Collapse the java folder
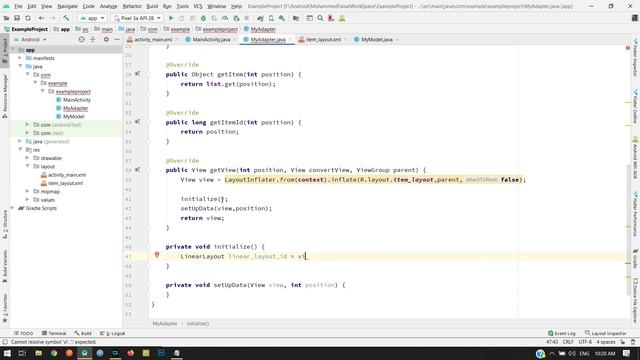640x360 pixels. pos(20,66)
